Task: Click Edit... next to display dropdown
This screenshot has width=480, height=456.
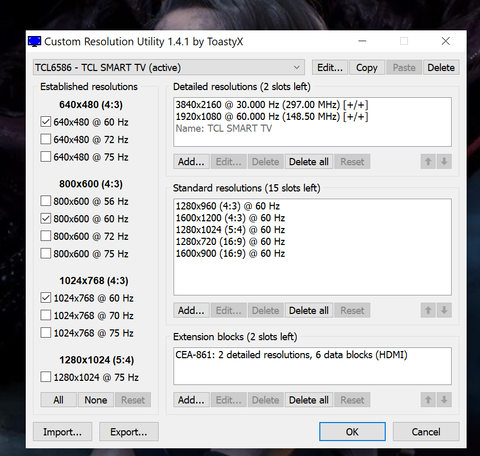Action: click(x=330, y=67)
